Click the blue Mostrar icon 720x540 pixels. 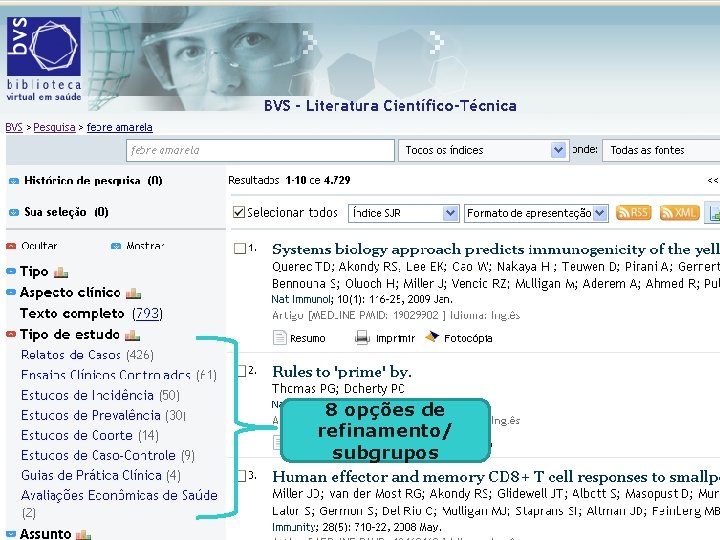click(116, 246)
